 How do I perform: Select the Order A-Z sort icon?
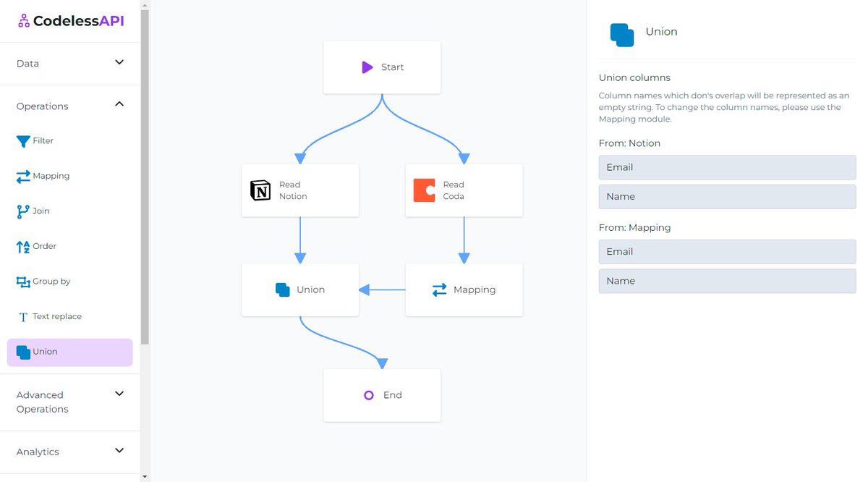click(x=23, y=247)
